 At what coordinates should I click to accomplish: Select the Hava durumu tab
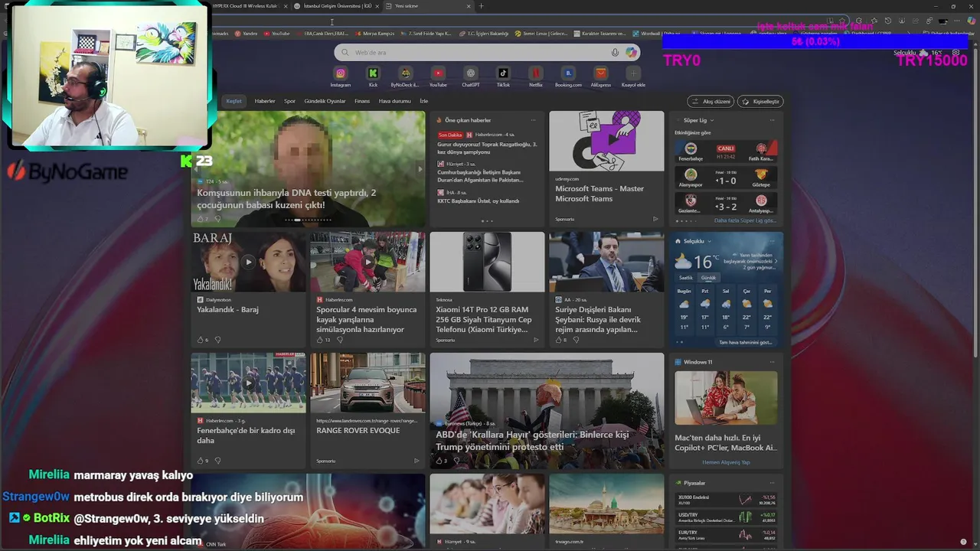395,101
